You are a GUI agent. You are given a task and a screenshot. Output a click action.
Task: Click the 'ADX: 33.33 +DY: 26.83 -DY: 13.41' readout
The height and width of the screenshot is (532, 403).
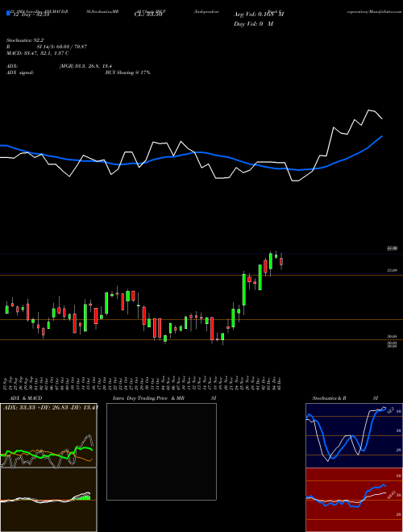(51, 407)
